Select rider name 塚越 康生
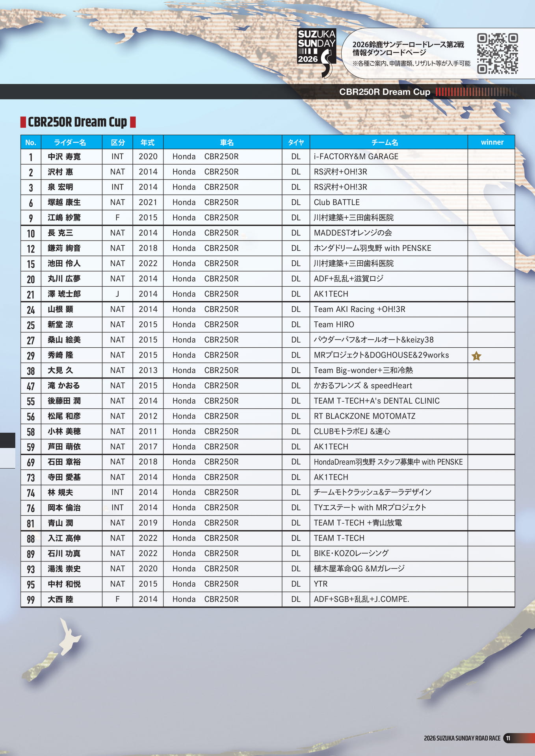The image size is (535, 756). tap(64, 202)
